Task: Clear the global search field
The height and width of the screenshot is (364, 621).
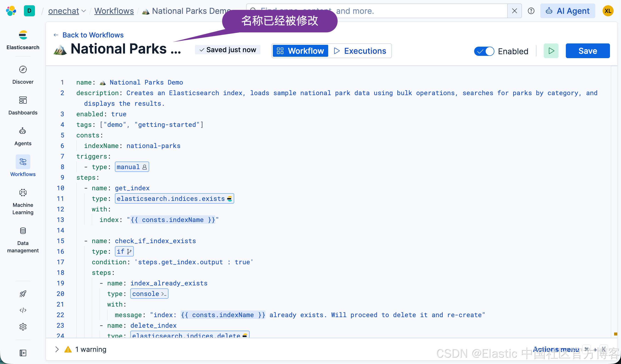Action: coord(514,11)
